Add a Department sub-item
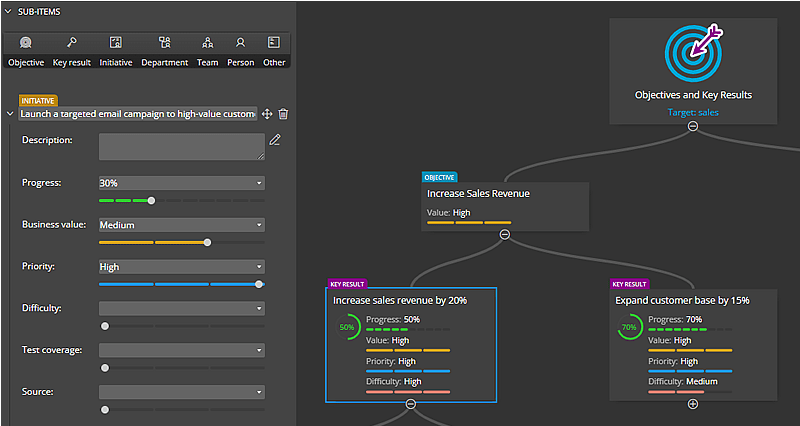The height and width of the screenshot is (426, 800). click(x=165, y=51)
